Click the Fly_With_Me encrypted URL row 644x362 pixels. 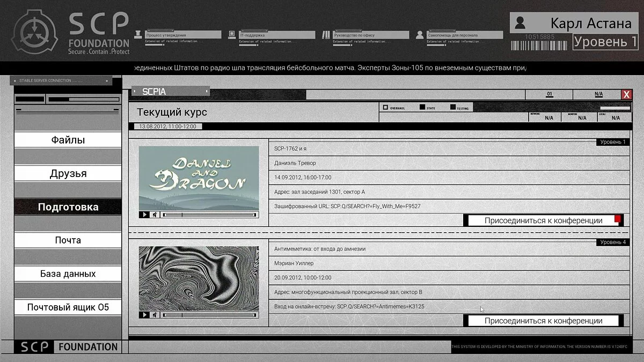pos(449,206)
